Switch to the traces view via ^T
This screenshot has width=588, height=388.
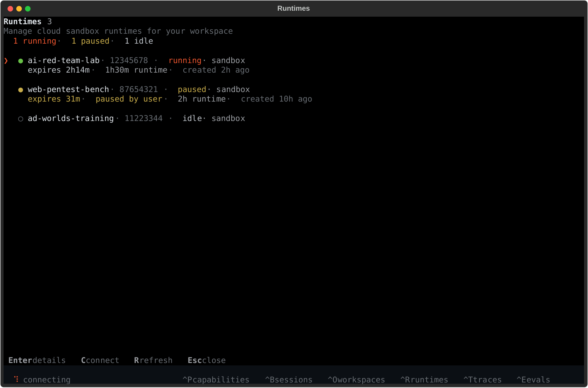pyautogui.click(x=482, y=379)
